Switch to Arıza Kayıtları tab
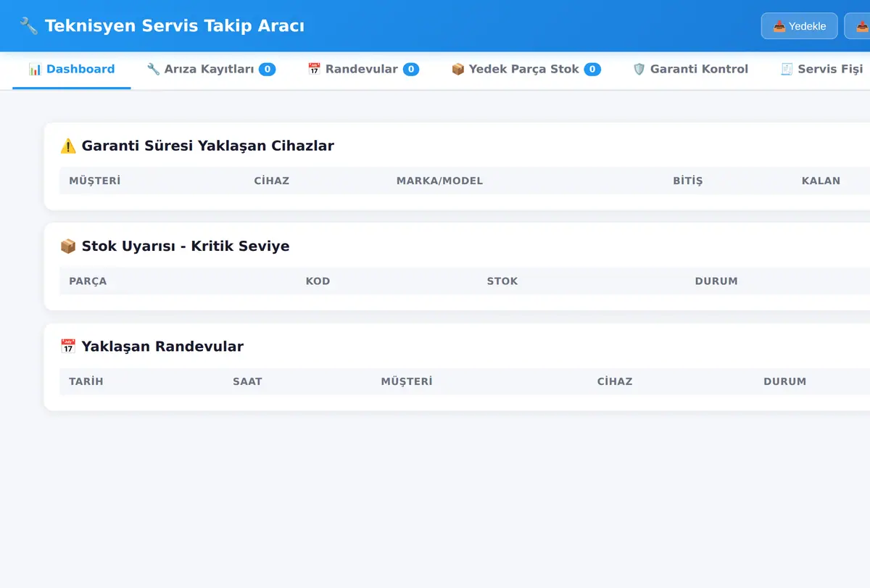This screenshot has height=588, width=870. 211,70
